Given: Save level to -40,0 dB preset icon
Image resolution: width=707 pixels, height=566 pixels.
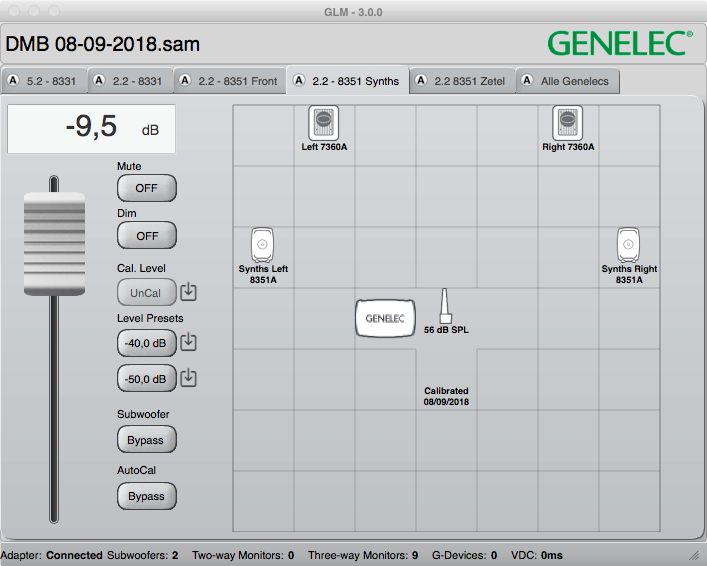Looking at the screenshot, I should coord(188,342).
